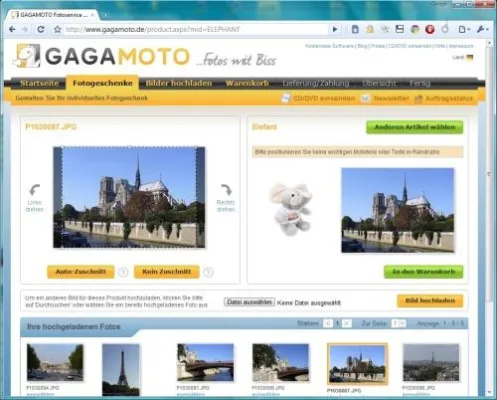Click the Notre Dame preview image on the right

[398, 210]
